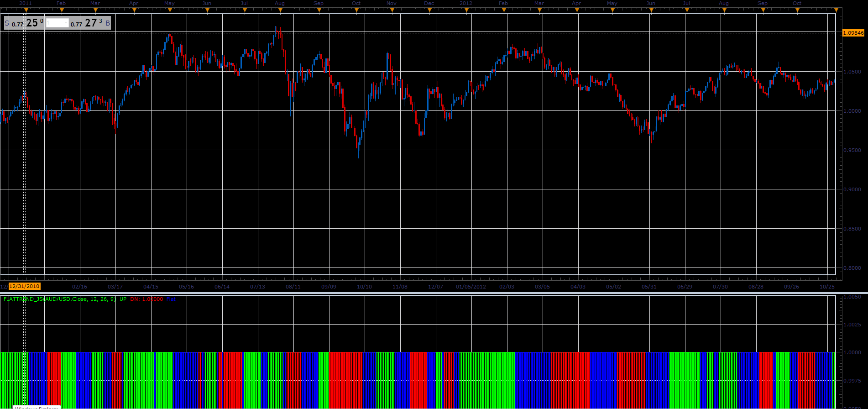Click the 10/10 date label on the time axis
The image size is (868, 409).
coord(364,287)
